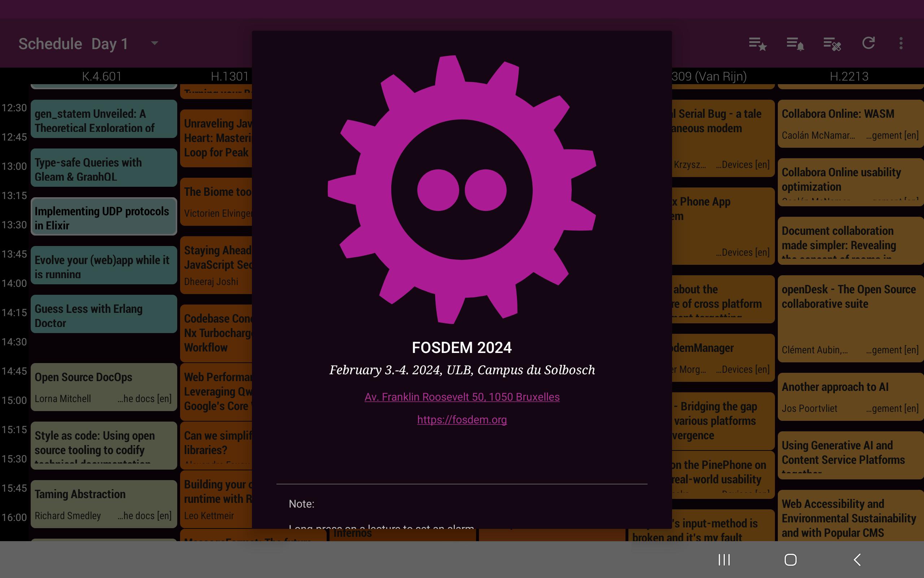This screenshot has width=924, height=578.
Task: Select the 'Note:' label in dialog
Action: point(302,504)
